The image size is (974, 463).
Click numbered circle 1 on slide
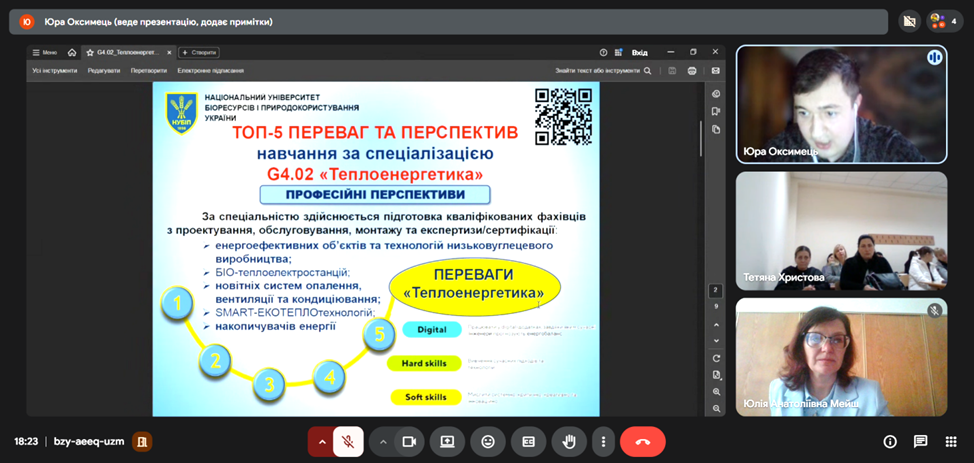click(x=178, y=303)
